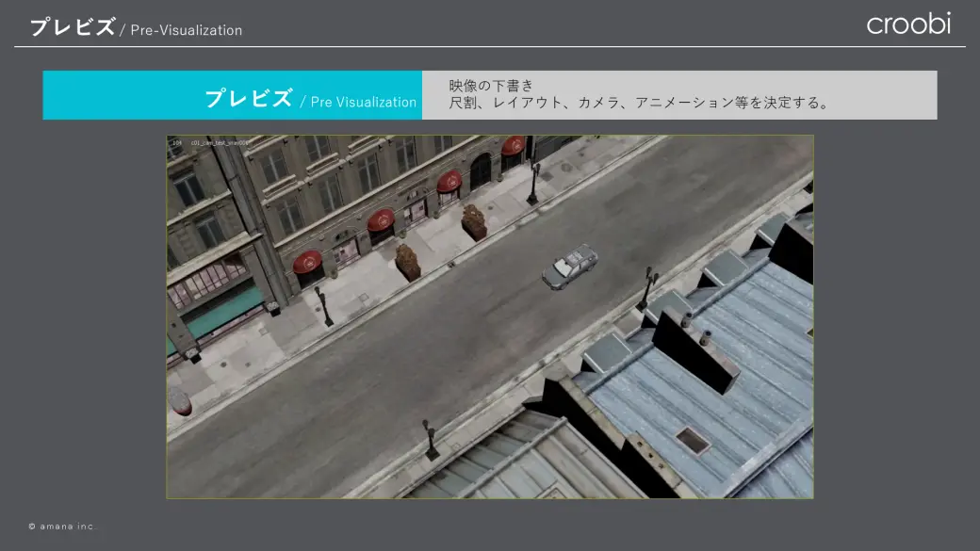
Task: Click the shrub planter nearest the arched doorway
Action: [x=474, y=223]
